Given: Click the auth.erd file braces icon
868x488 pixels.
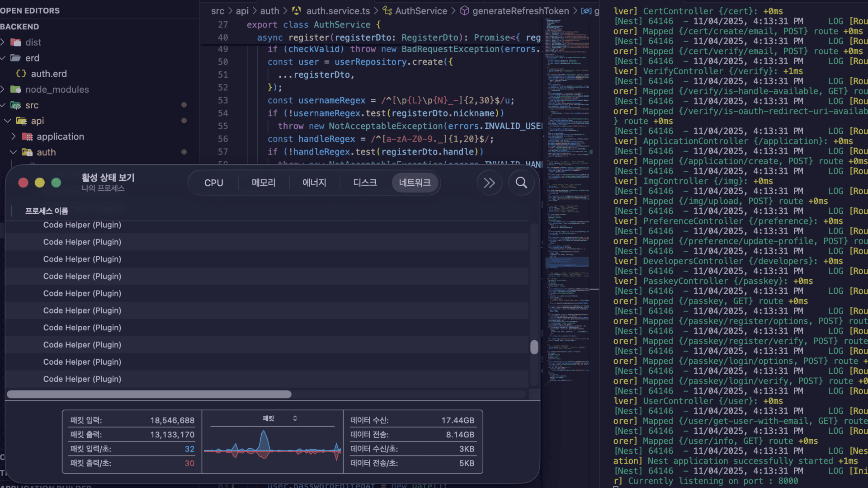Looking at the screenshot, I should click(x=21, y=74).
